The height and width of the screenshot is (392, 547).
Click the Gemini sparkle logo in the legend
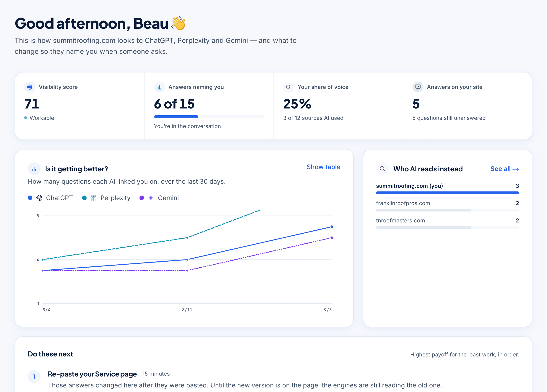151,198
